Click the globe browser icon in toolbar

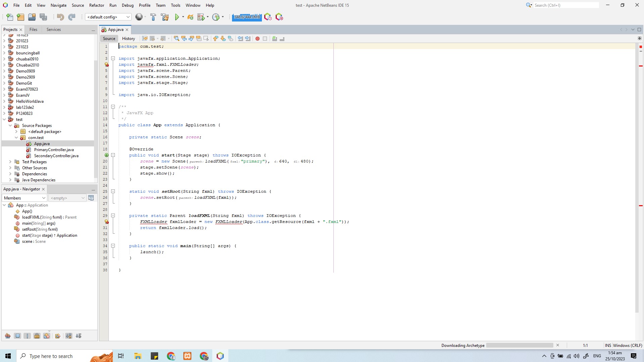(x=139, y=17)
